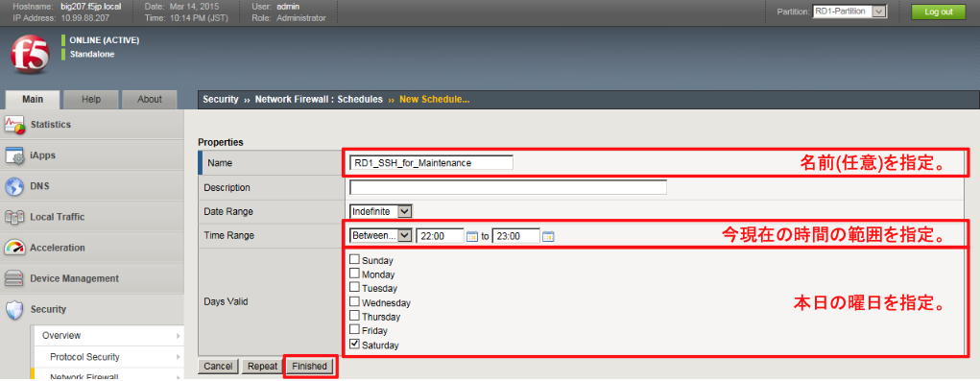Image resolution: width=980 pixels, height=381 pixels.
Task: Click into the Name input field
Action: click(x=431, y=162)
